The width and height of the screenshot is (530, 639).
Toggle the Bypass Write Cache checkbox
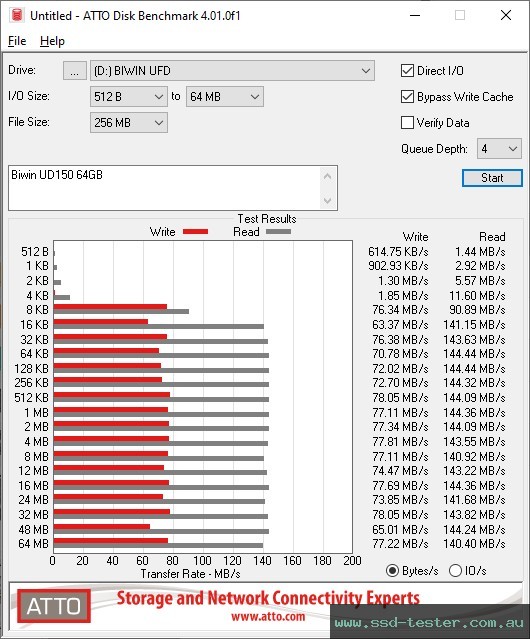click(407, 97)
